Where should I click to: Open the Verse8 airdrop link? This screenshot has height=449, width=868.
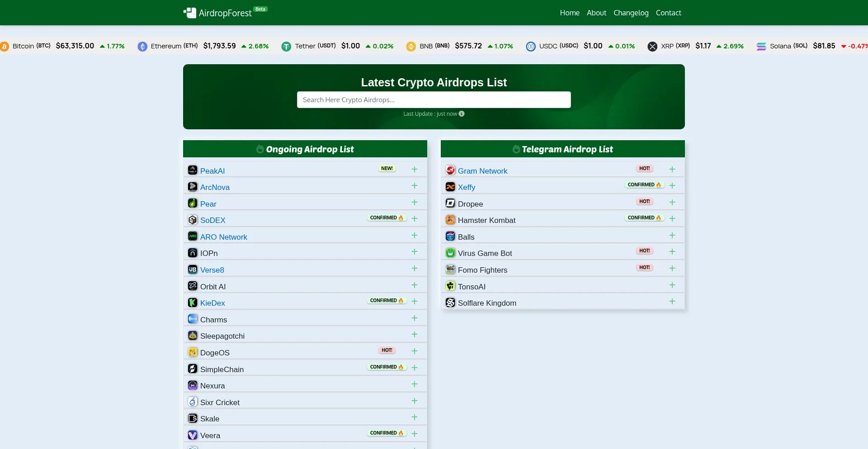pyautogui.click(x=212, y=270)
